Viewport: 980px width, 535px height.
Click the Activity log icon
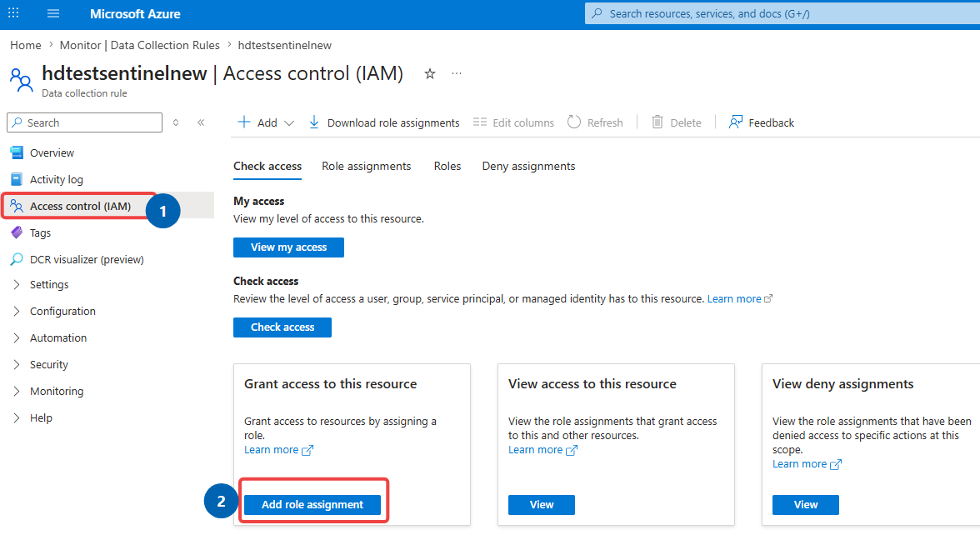pos(17,179)
